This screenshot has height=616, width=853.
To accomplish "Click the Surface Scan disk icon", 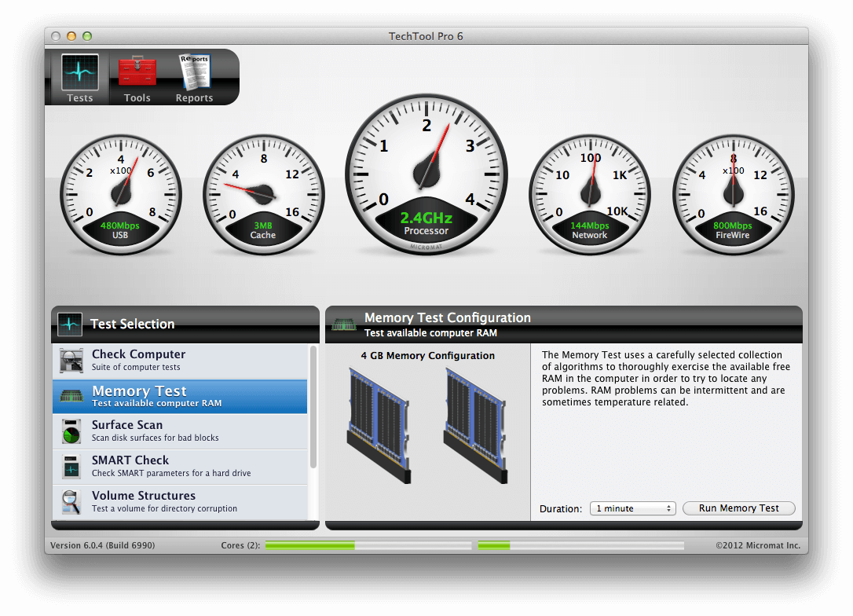I will pos(71,431).
